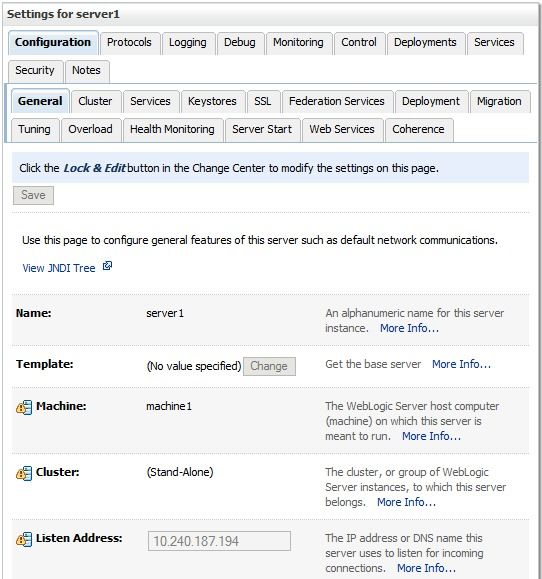Select the Overload subtab
Viewport: 542px width, 579px height.
(x=91, y=130)
